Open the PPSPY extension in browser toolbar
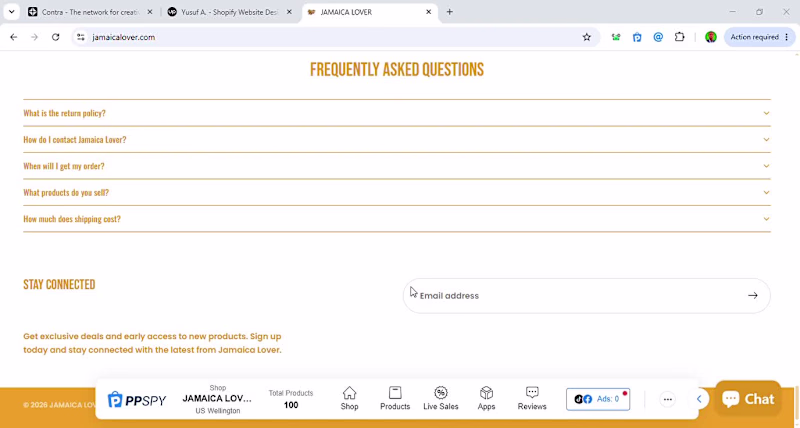800x428 pixels. (x=637, y=37)
